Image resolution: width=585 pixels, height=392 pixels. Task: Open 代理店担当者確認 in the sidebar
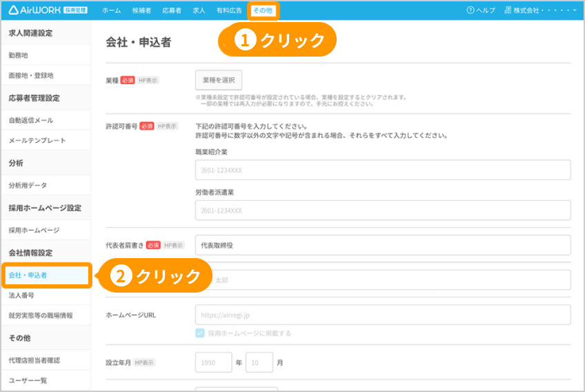coord(46,360)
